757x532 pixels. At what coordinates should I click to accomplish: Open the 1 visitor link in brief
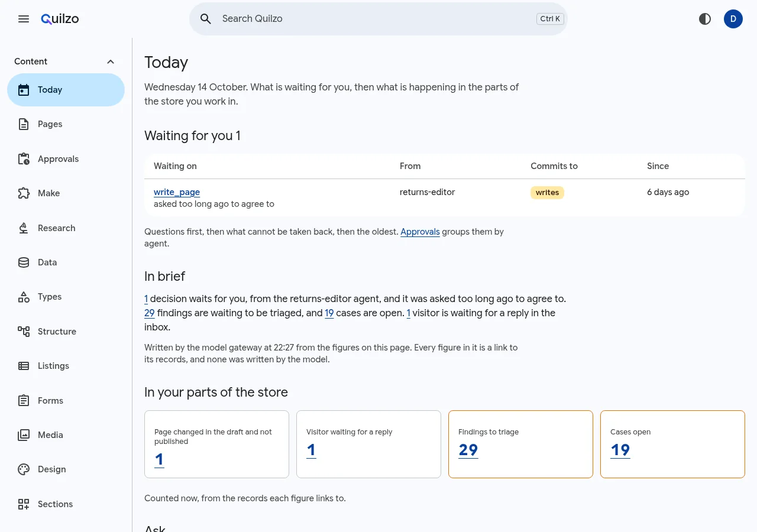[x=409, y=313]
